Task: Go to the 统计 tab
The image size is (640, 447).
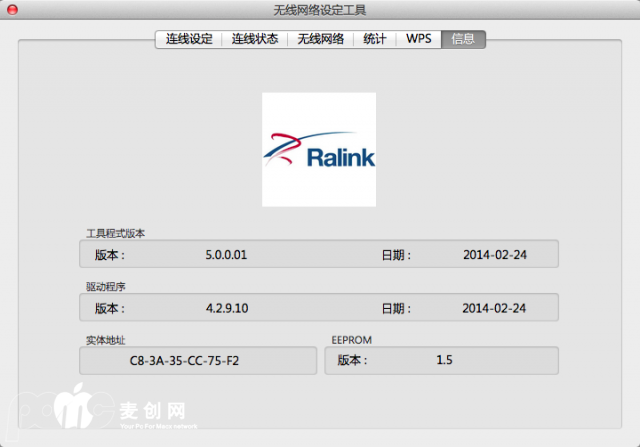Action: tap(375, 39)
